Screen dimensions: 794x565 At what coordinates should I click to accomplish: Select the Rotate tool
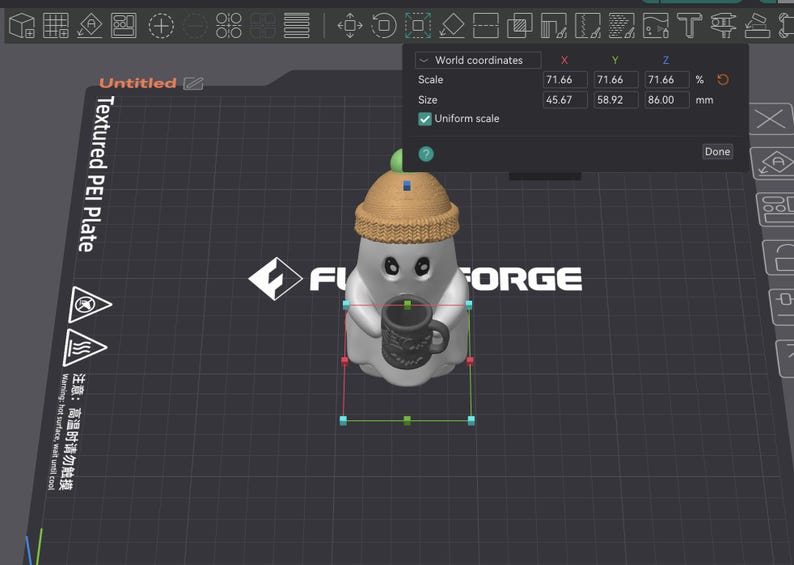384,25
